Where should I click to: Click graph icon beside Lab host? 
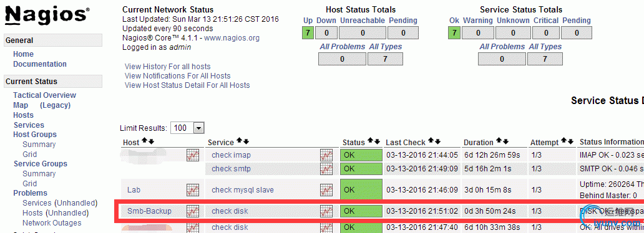click(193, 190)
